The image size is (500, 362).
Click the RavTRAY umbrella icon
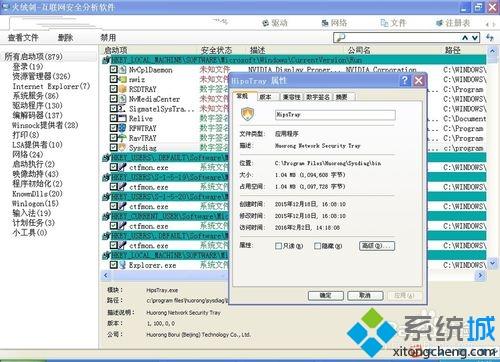pyautogui.click(x=123, y=138)
